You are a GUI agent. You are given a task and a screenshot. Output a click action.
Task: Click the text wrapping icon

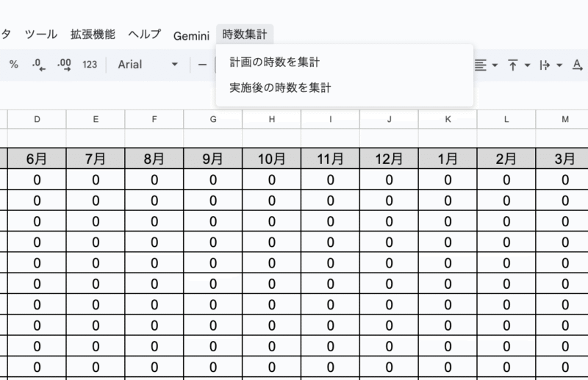click(545, 65)
